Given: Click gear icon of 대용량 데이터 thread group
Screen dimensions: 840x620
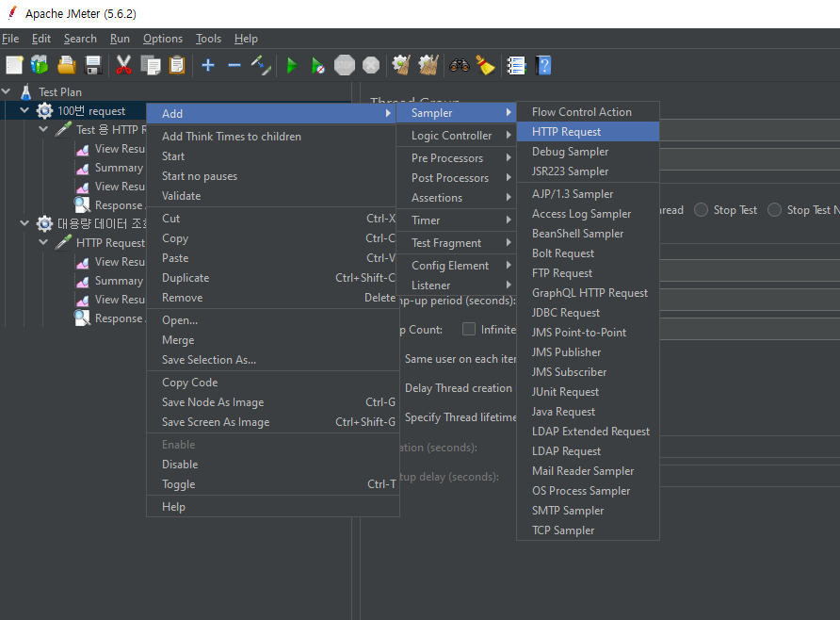Looking at the screenshot, I should click(x=44, y=223).
